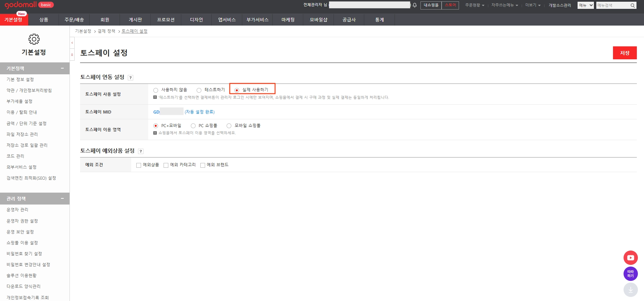Click the purple 따라하기 guide button

[x=631, y=274]
